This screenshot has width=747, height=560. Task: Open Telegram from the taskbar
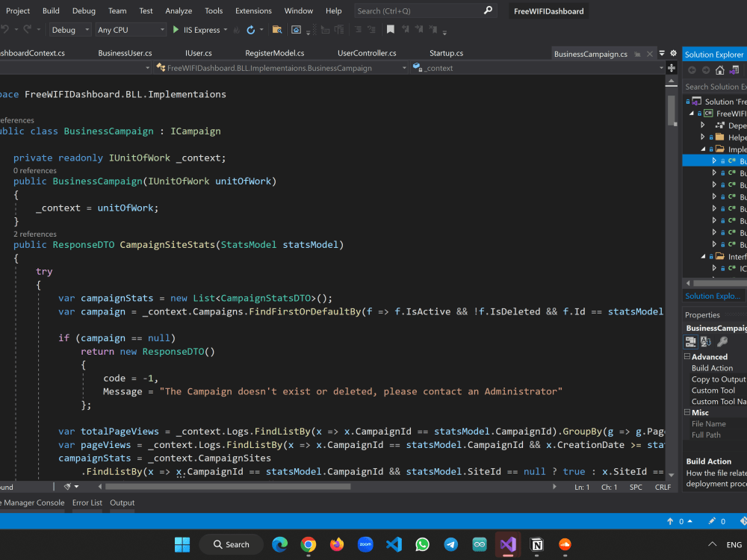(x=451, y=544)
